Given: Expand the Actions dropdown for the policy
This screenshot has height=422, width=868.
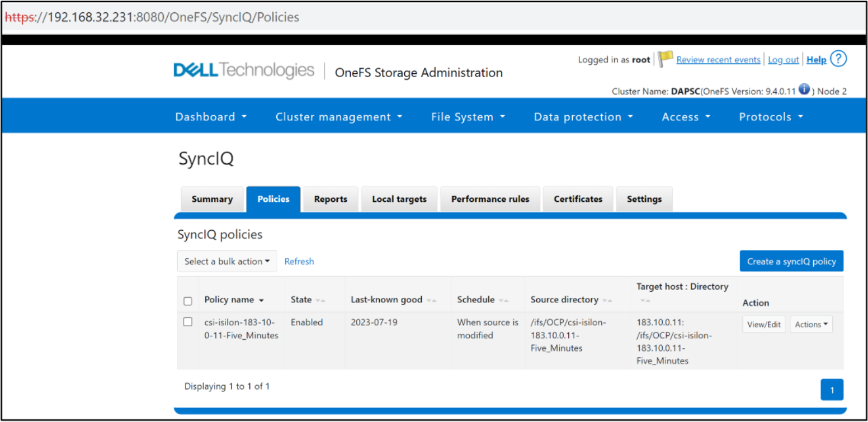Looking at the screenshot, I should [811, 324].
